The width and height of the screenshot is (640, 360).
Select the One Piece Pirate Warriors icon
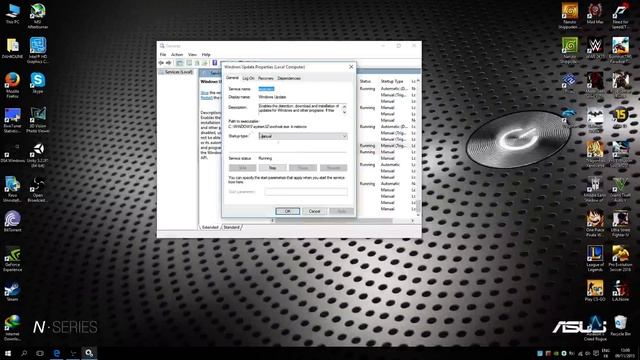coord(595,224)
